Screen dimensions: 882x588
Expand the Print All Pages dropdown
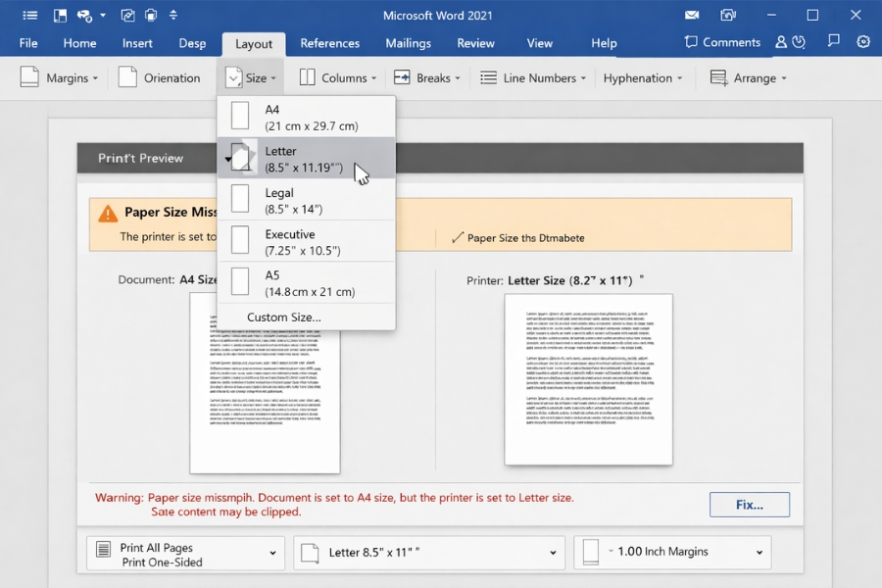click(185, 554)
